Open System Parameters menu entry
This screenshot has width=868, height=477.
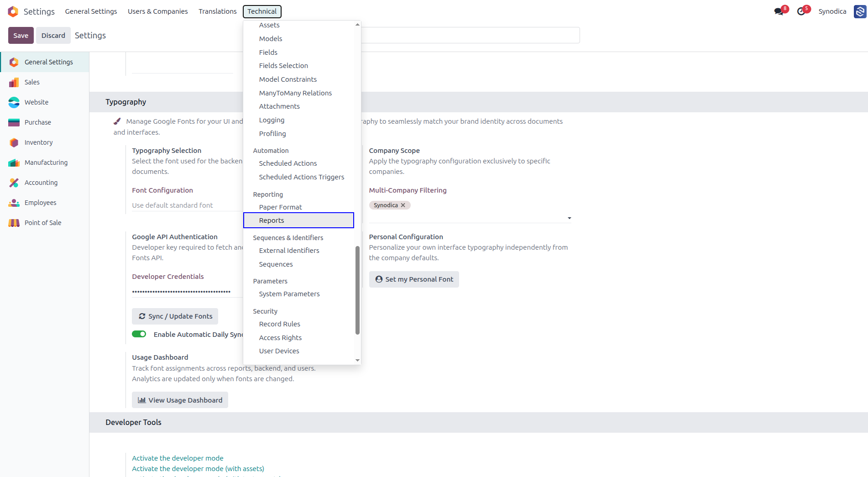click(x=298, y=294)
